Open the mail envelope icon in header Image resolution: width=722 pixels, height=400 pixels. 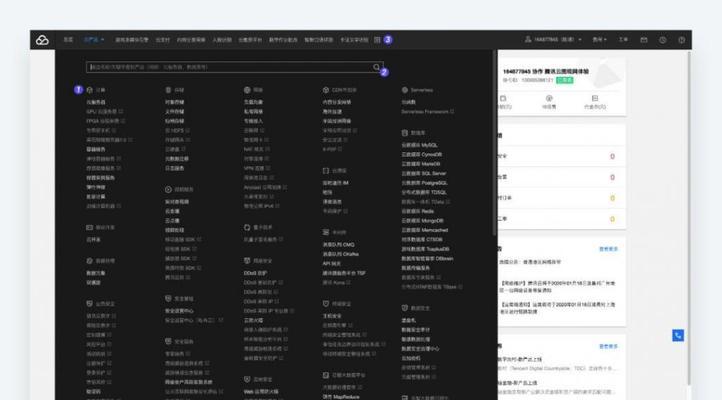click(x=644, y=40)
